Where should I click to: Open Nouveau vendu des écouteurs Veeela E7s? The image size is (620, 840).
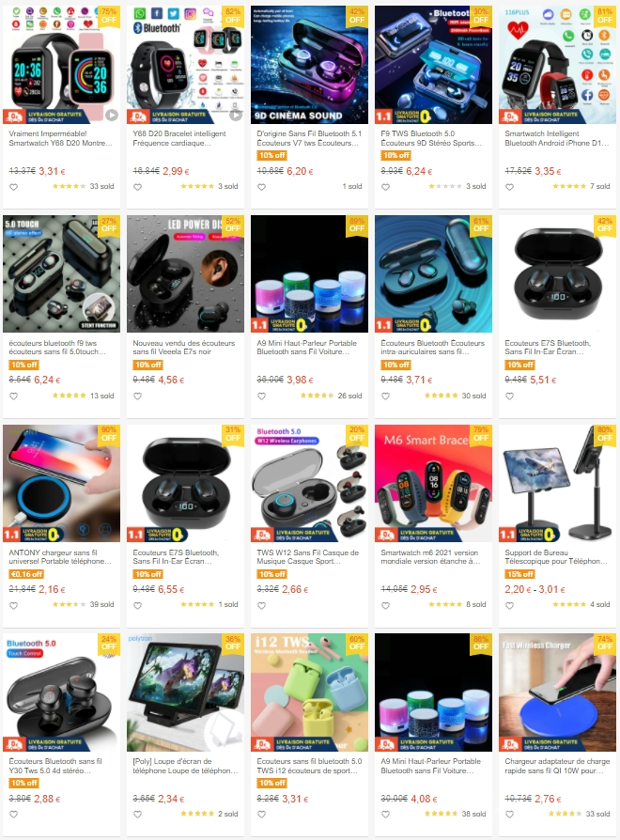183,347
